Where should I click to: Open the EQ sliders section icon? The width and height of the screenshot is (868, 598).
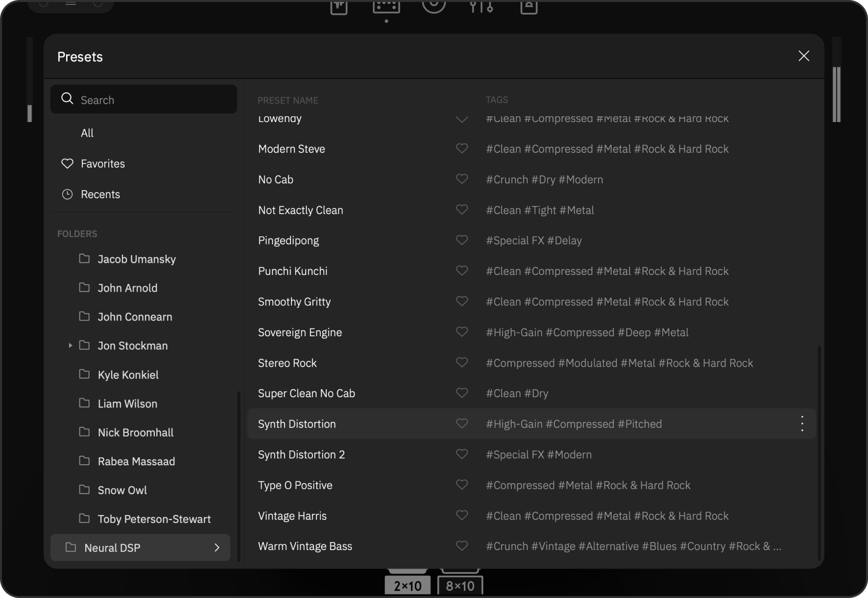tap(481, 7)
